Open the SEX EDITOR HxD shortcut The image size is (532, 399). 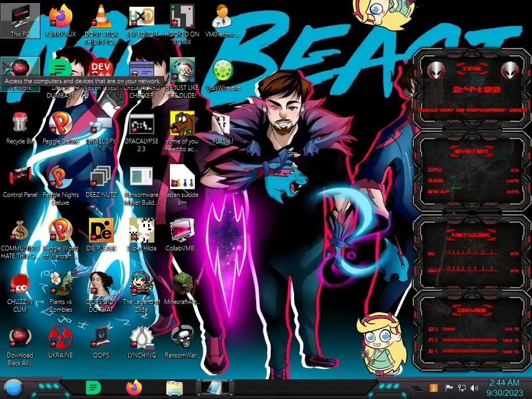141,20
